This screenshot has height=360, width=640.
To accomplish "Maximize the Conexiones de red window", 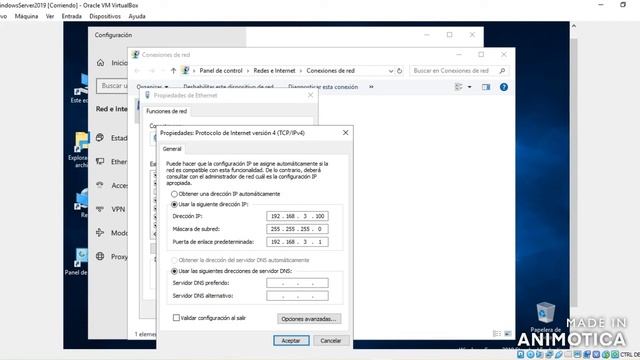I will pos(481,54).
